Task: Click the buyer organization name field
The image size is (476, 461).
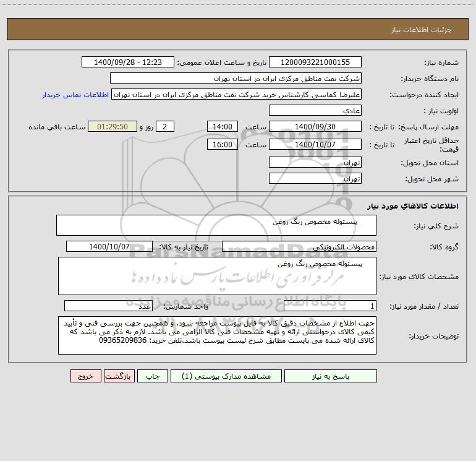Action: (x=236, y=78)
